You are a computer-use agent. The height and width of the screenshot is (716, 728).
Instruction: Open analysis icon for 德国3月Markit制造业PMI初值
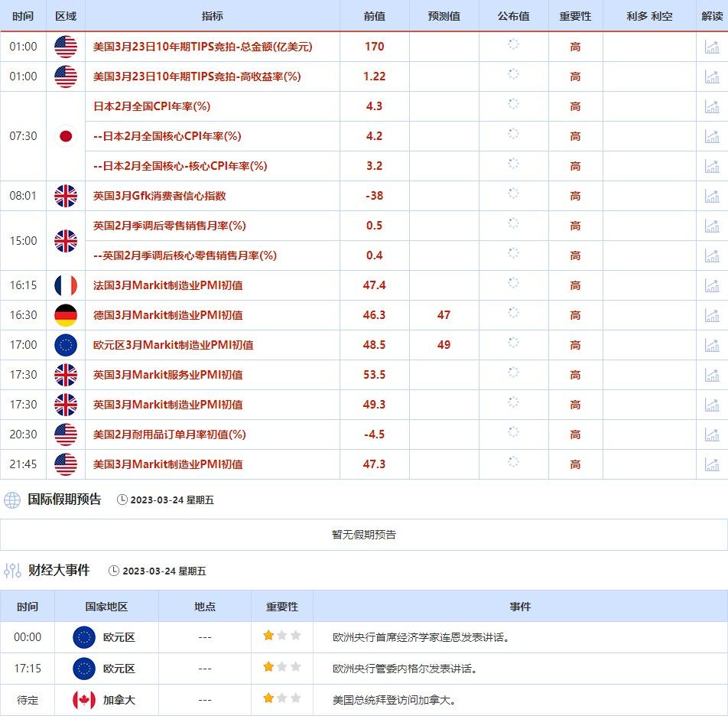(712, 315)
